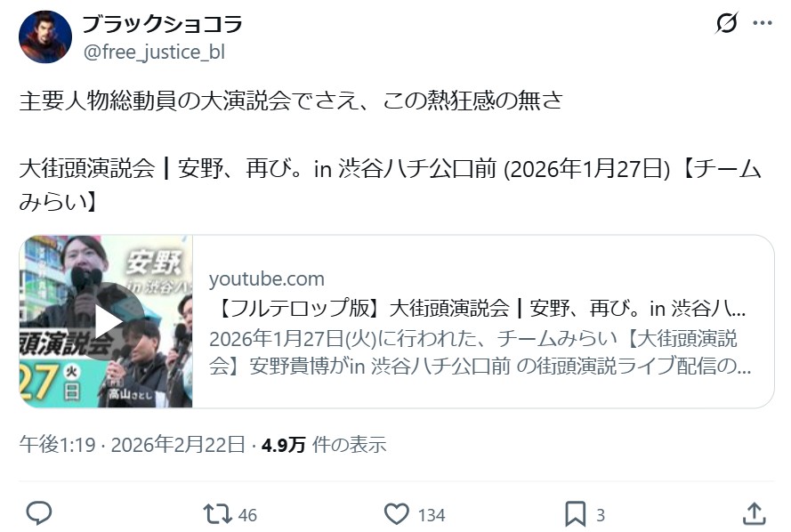Open the ブラックショコラ profile avatar

[45, 36]
